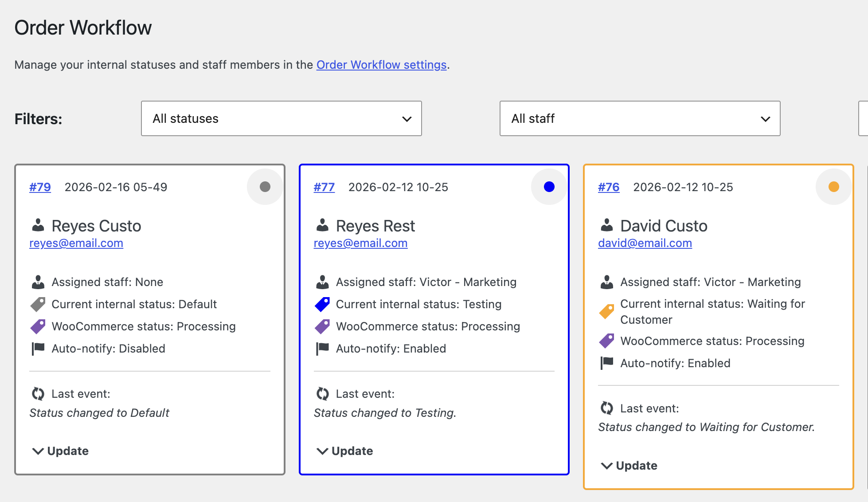Open the Order Workflow settings link
The height and width of the screenshot is (502, 868).
381,65
